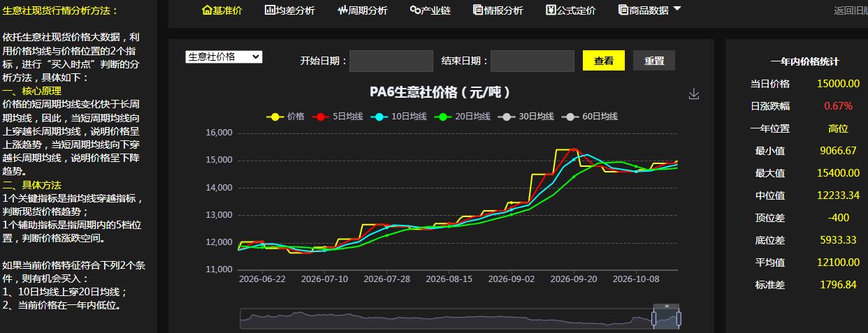This screenshot has height=333, width=868.
Task: Toggle the 5日均线 legend series
Action: tap(337, 117)
